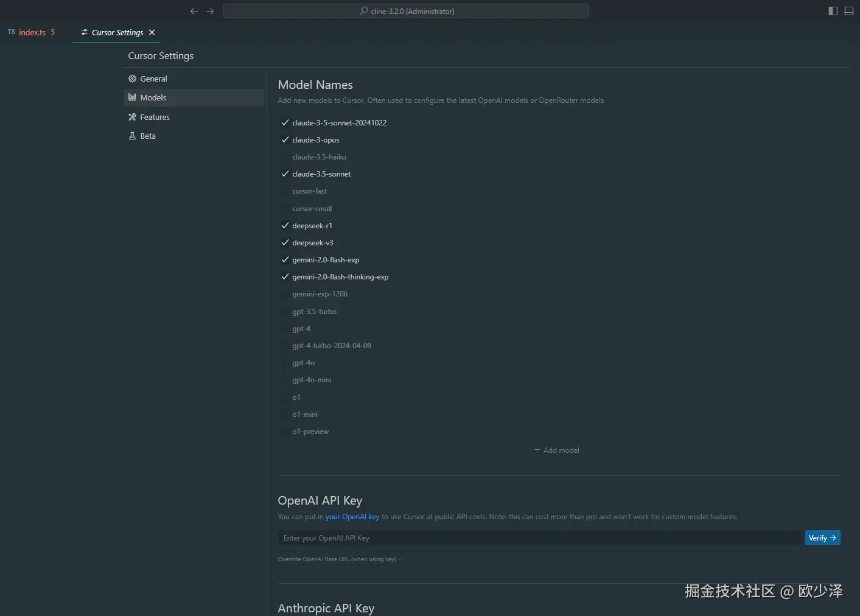Enable o1-mini model
The height and width of the screenshot is (616, 860).
pyautogui.click(x=285, y=414)
